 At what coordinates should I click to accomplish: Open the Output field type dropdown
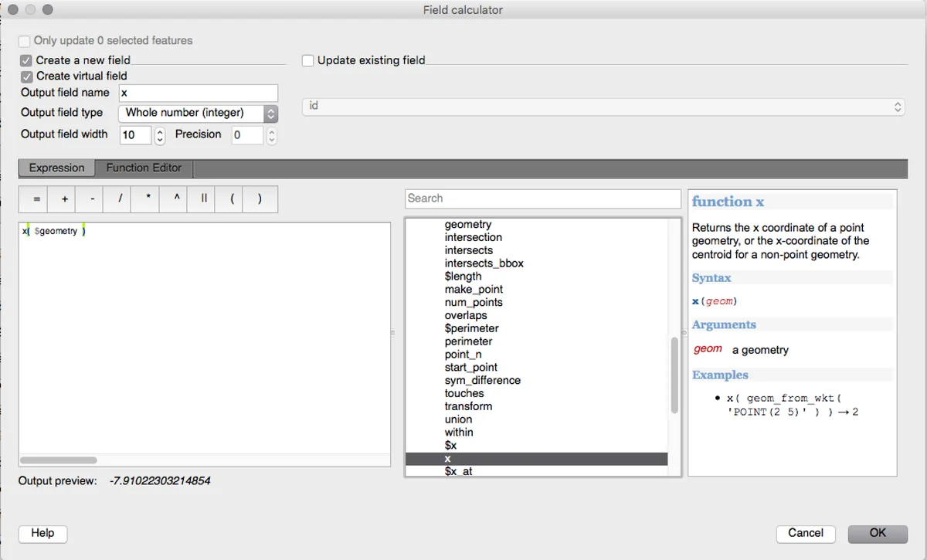(199, 113)
